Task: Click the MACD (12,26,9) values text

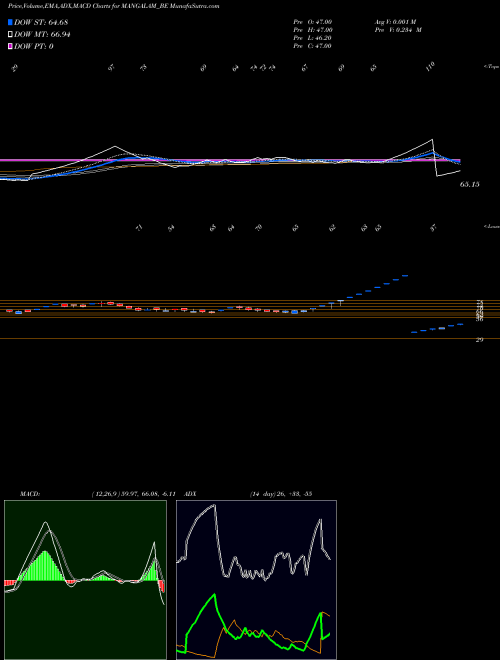Action: click(133, 494)
